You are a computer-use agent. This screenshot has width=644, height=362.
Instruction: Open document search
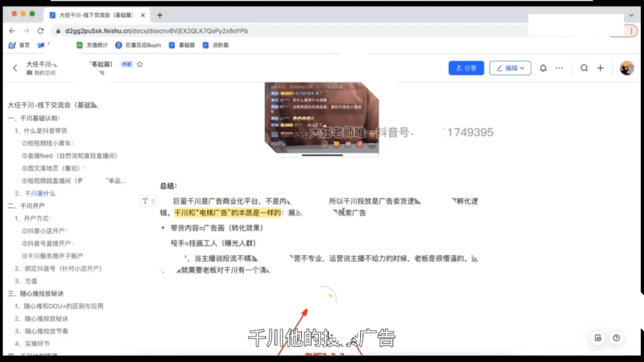click(584, 68)
